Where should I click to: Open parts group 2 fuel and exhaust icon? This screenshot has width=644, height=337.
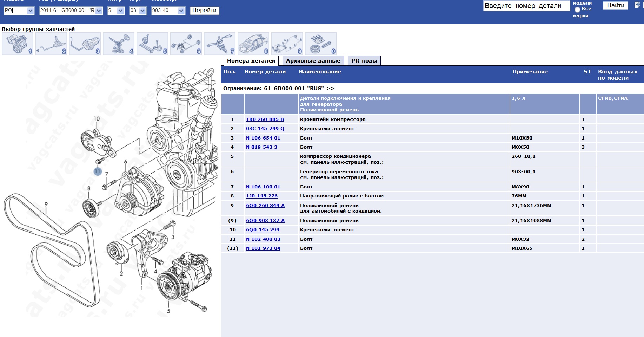pyautogui.click(x=51, y=44)
